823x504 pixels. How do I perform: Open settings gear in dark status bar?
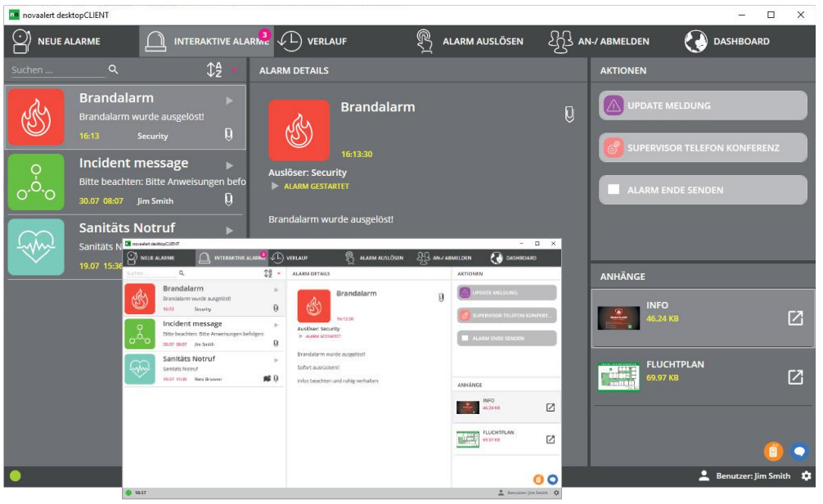806,475
